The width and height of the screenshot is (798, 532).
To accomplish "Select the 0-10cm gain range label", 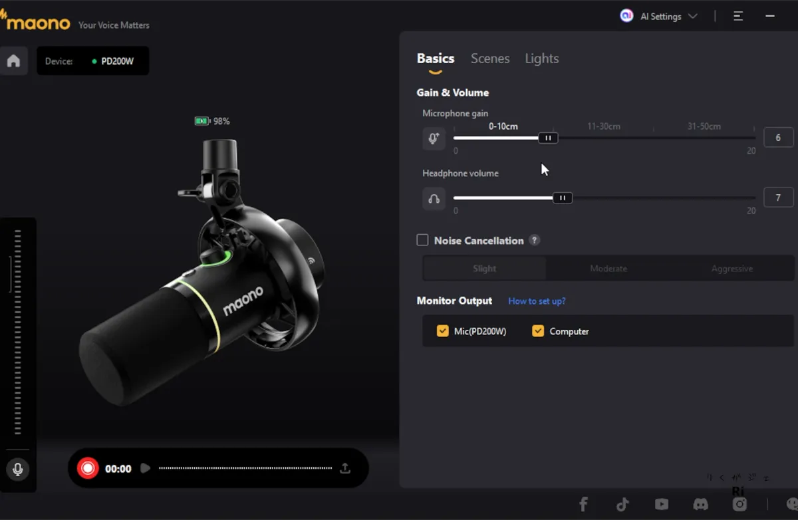I will coord(503,126).
